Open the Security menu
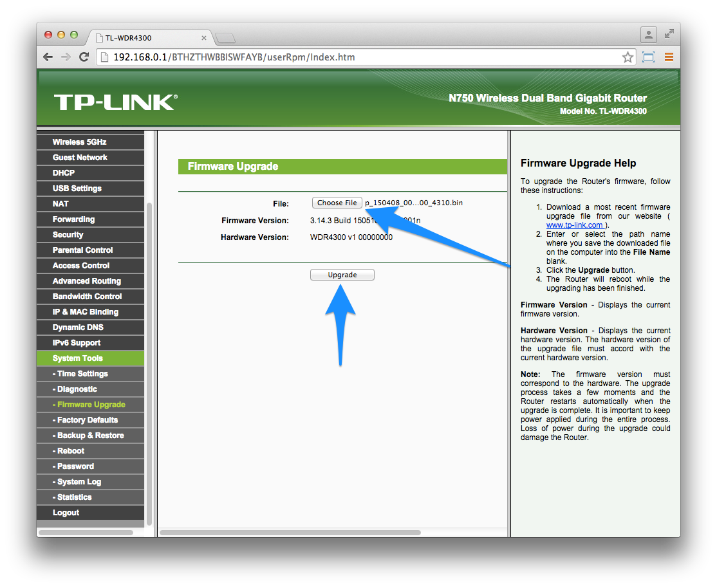Viewport: 717px width, 588px height. point(91,235)
